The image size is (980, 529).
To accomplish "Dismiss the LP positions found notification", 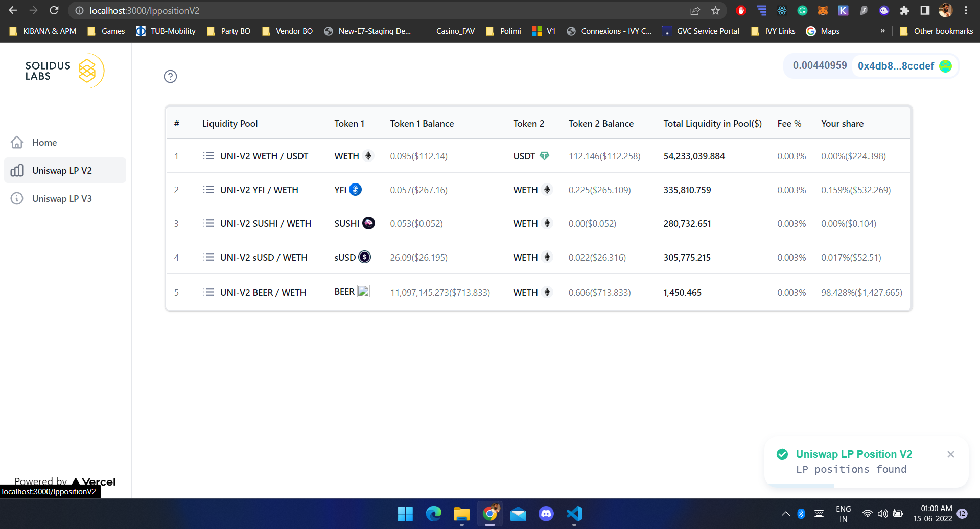I will 951,454.
